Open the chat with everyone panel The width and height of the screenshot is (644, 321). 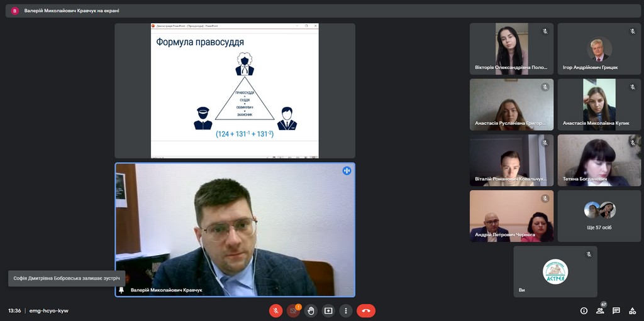(616, 310)
